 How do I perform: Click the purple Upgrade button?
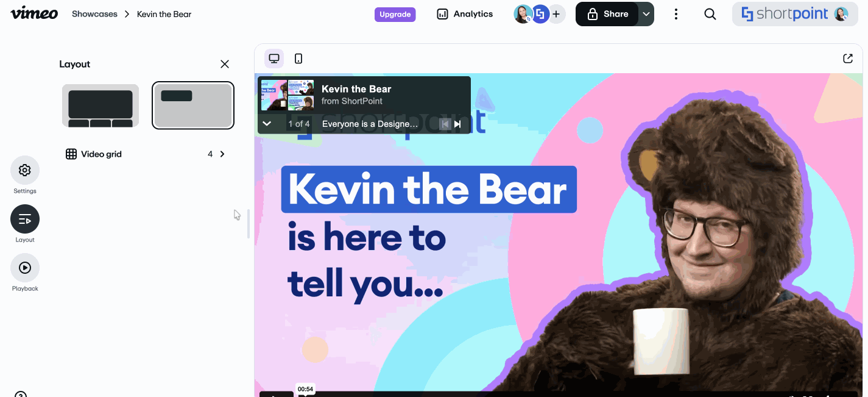[395, 14]
